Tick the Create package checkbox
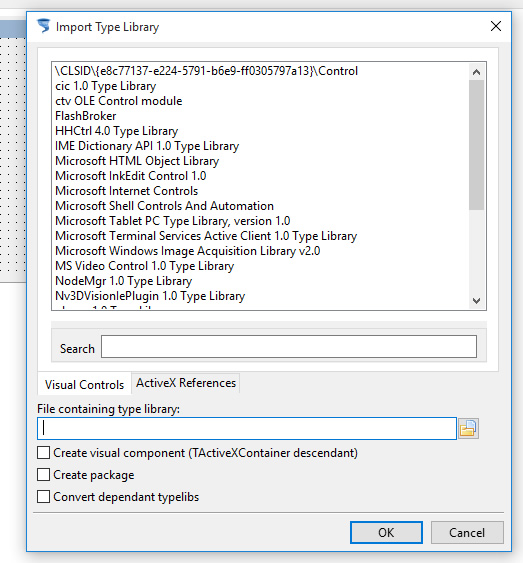 coord(43,475)
